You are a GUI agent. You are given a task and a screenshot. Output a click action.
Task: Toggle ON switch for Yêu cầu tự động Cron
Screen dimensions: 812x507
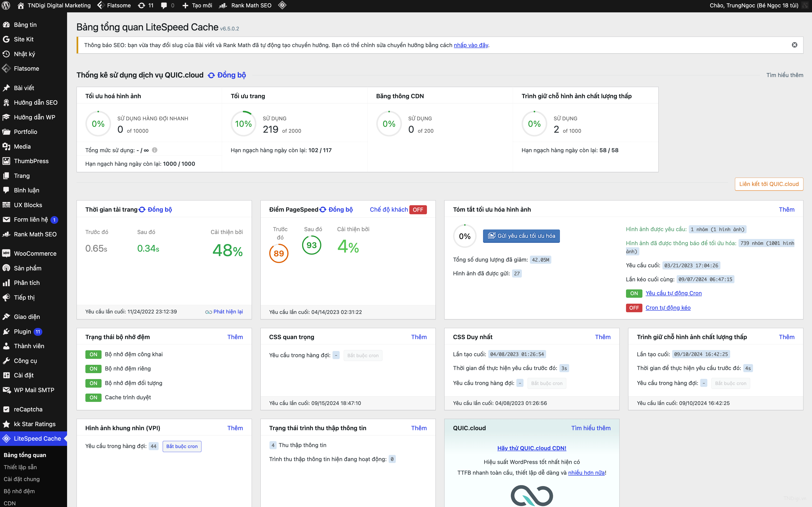[634, 293]
